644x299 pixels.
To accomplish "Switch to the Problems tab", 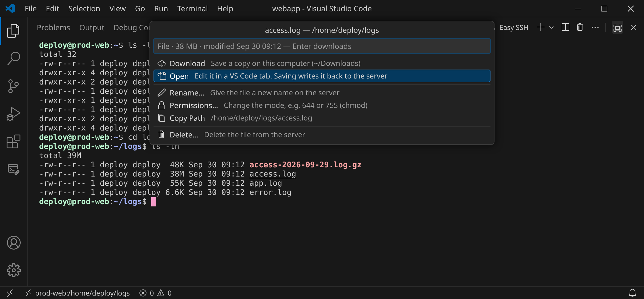I will coord(53,28).
